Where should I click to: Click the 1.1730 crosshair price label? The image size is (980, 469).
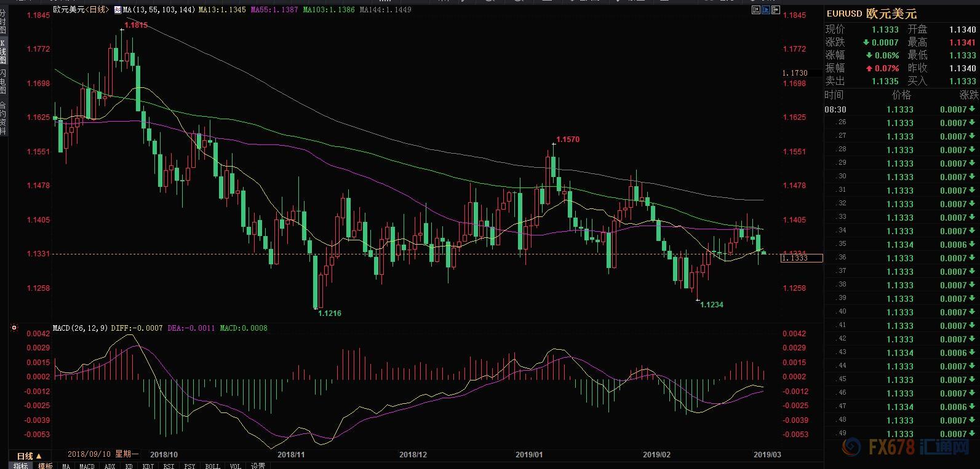[795, 73]
